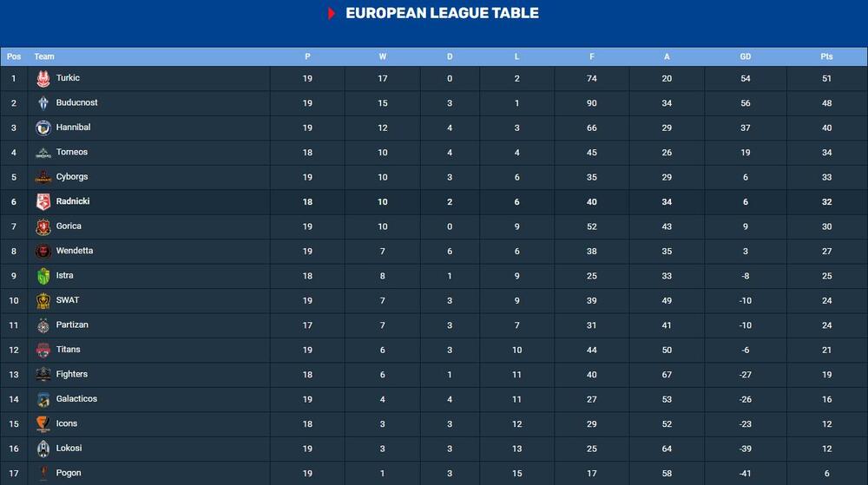868x485 pixels.
Task: Click the Istra team logo
Action: [43, 276]
